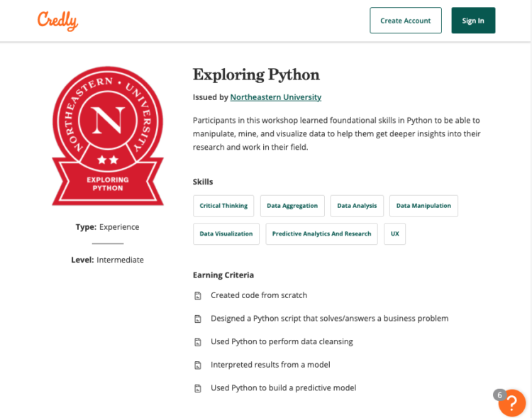The width and height of the screenshot is (532, 418).
Task: Select the Data Analysis skill tag
Action: click(357, 206)
